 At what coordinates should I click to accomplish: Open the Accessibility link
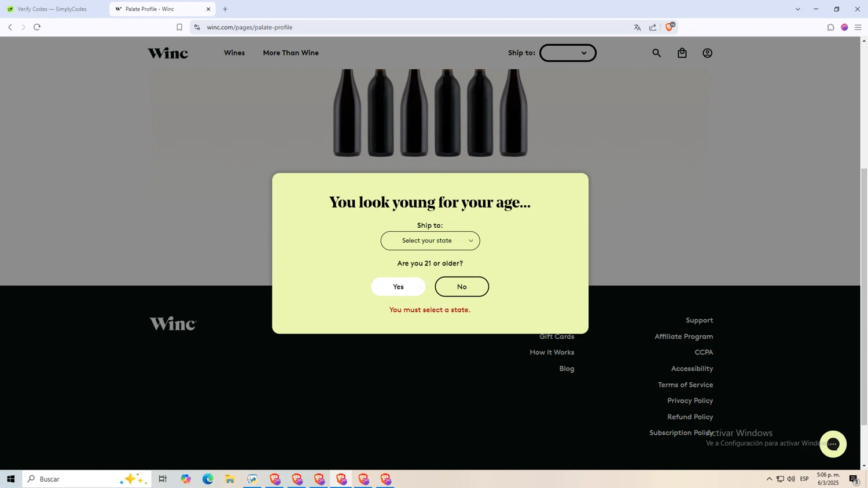click(692, 368)
